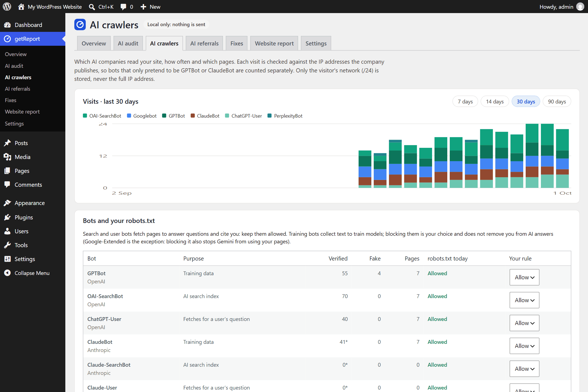Open the admin avatar icon
The image size is (588, 392).
(580, 7)
